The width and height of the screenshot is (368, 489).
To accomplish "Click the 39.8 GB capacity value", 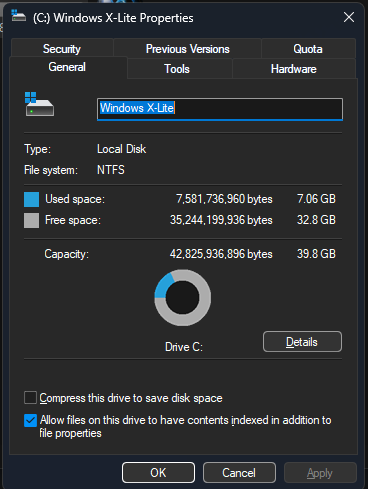I will click(316, 254).
